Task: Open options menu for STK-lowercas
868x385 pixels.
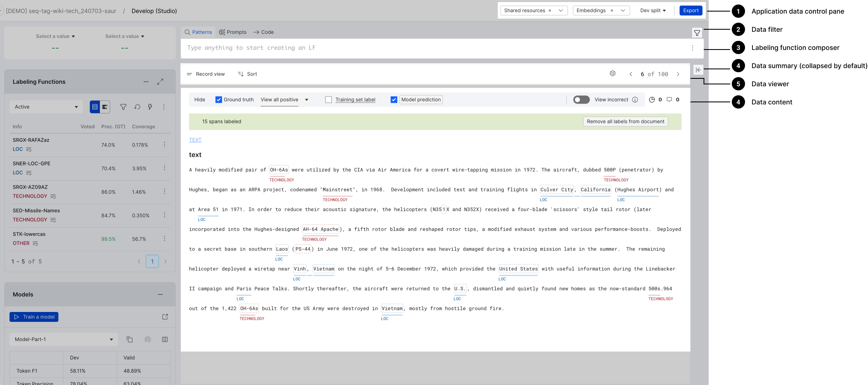Action: [164, 239]
